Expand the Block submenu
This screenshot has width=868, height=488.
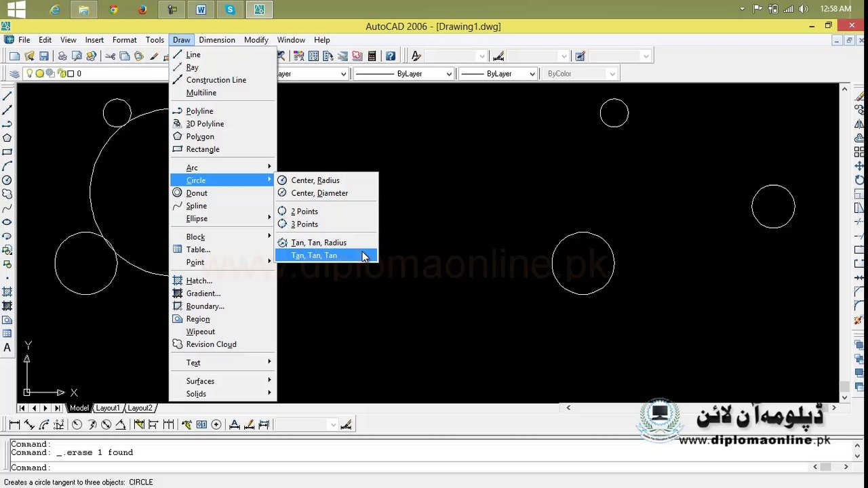tap(222, 237)
